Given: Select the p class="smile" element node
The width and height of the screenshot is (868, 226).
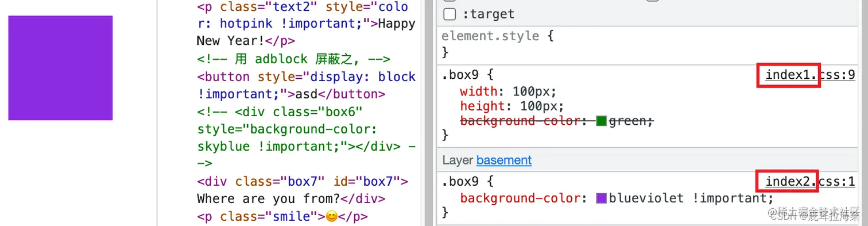Looking at the screenshot, I should coord(282,216).
